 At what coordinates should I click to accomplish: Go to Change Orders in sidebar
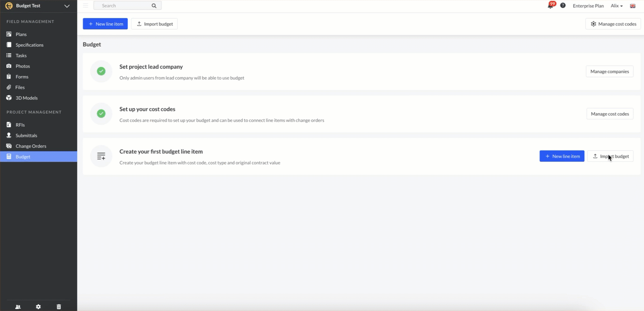click(x=31, y=146)
